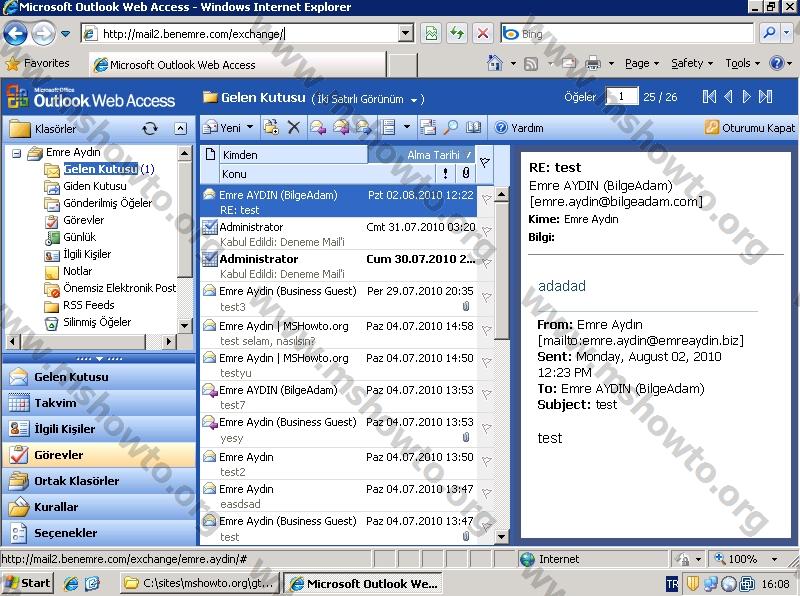Open the Görevler folder in tree
This screenshot has width=800, height=596.
point(83,220)
